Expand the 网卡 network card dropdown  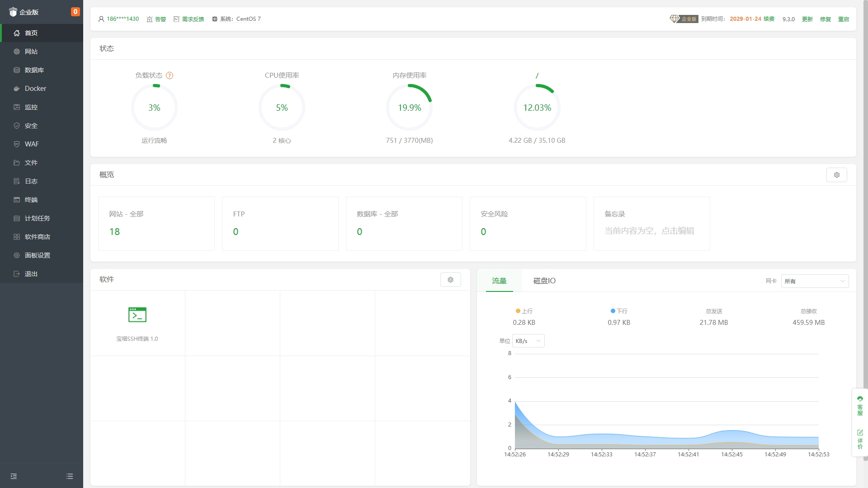(x=815, y=281)
